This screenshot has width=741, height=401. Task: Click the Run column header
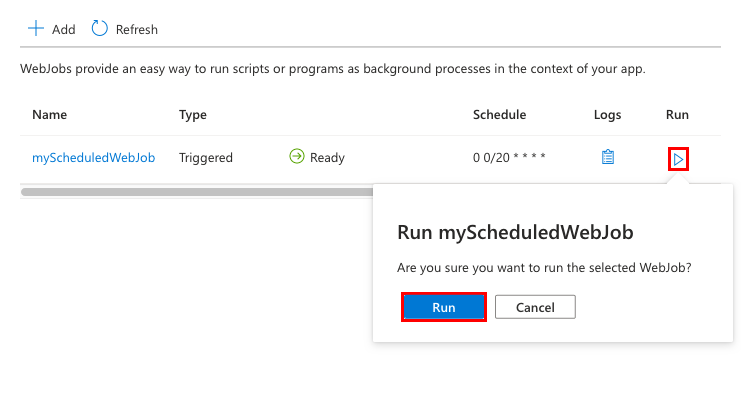[x=677, y=115]
